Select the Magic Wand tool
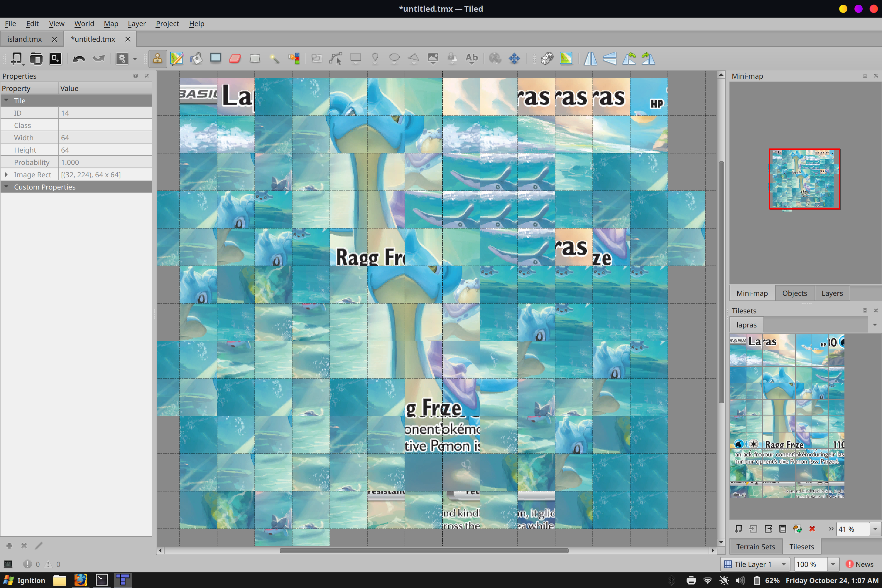 point(275,58)
